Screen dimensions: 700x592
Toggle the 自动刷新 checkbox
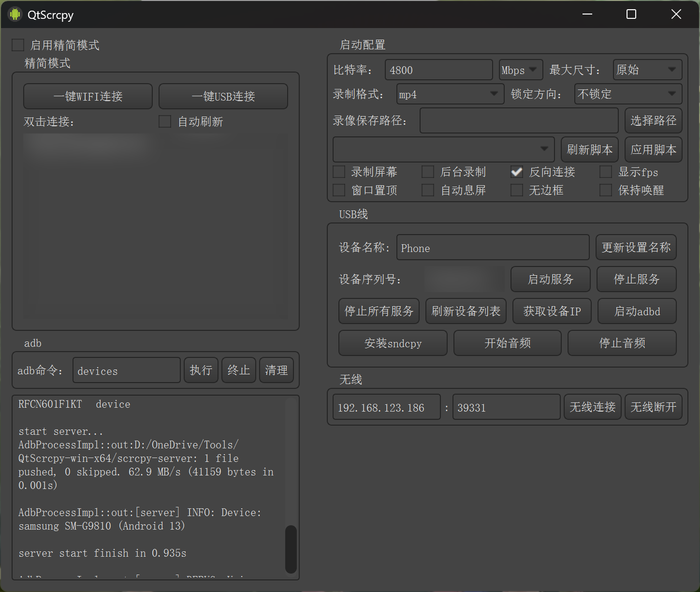pos(165,121)
